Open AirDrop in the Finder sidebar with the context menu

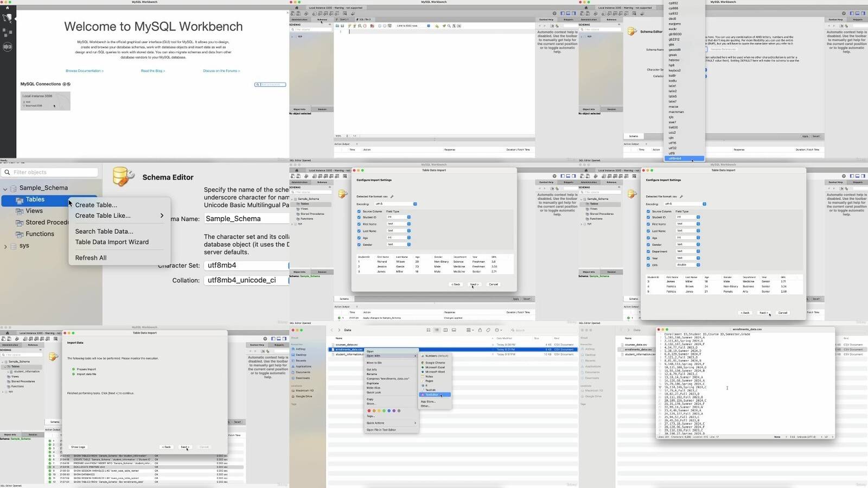(298, 349)
